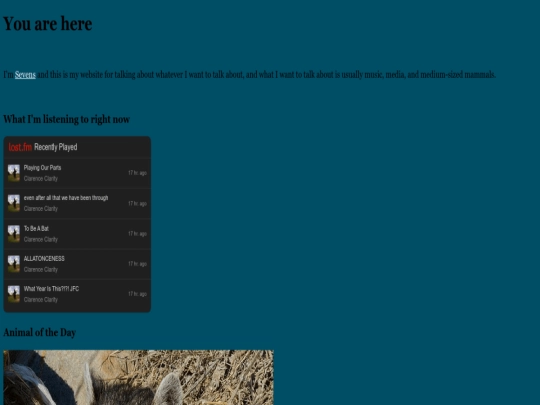Click Clarence Clarity under Playing Our Parts
The height and width of the screenshot is (405, 540).
[x=41, y=178]
